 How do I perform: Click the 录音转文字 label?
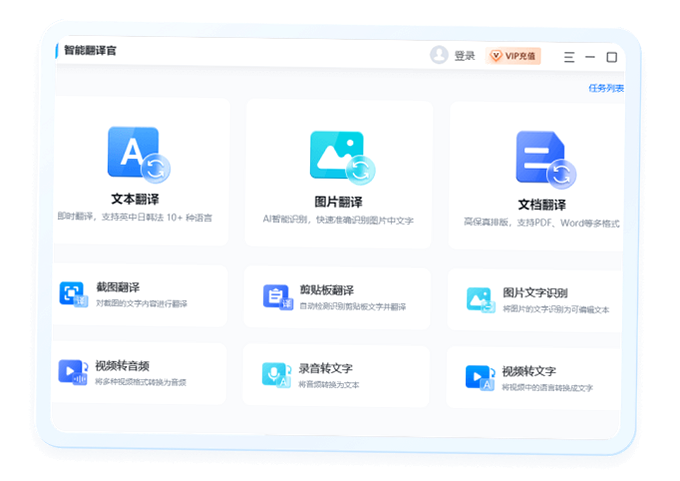(326, 368)
